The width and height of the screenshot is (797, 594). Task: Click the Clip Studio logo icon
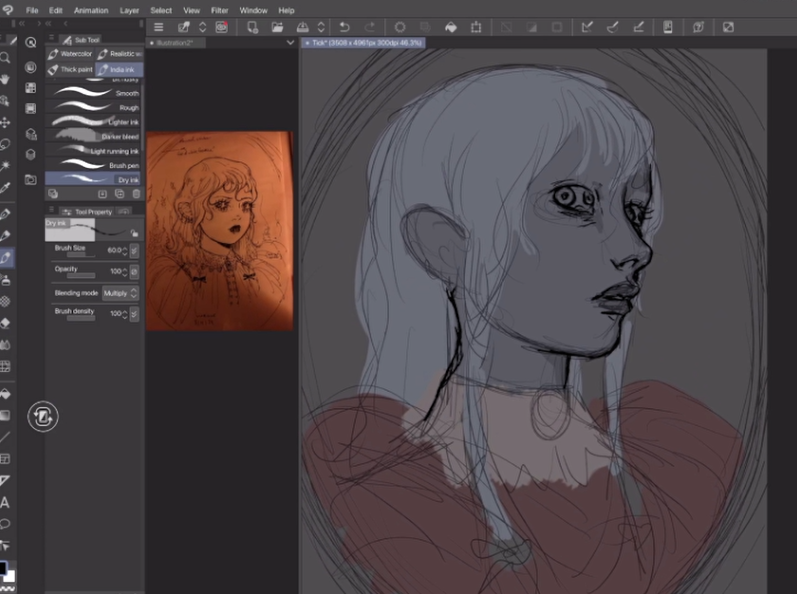click(8, 10)
